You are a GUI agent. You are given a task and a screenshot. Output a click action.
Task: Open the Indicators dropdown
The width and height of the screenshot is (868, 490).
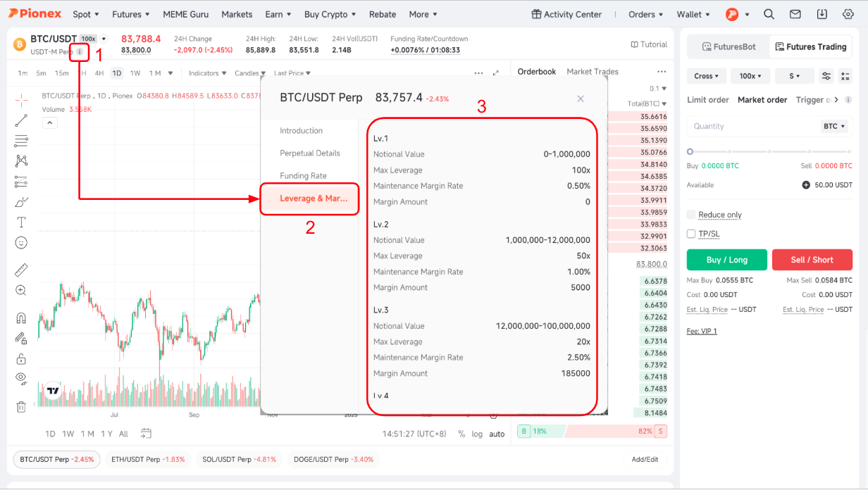(208, 73)
